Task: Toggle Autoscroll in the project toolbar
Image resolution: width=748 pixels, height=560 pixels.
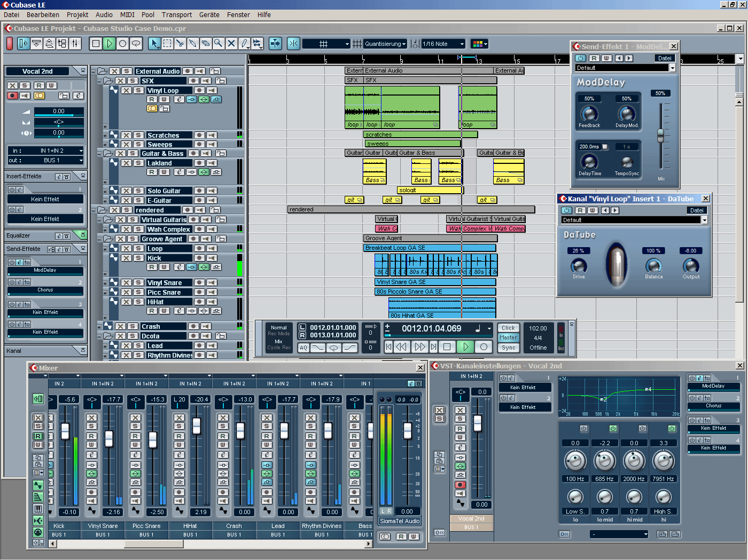Action: click(x=275, y=44)
